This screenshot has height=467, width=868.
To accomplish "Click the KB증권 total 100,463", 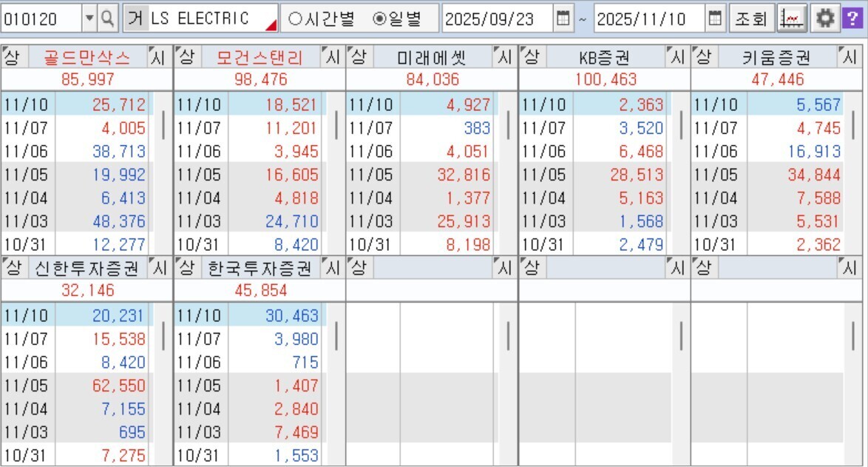I will pyautogui.click(x=606, y=79).
